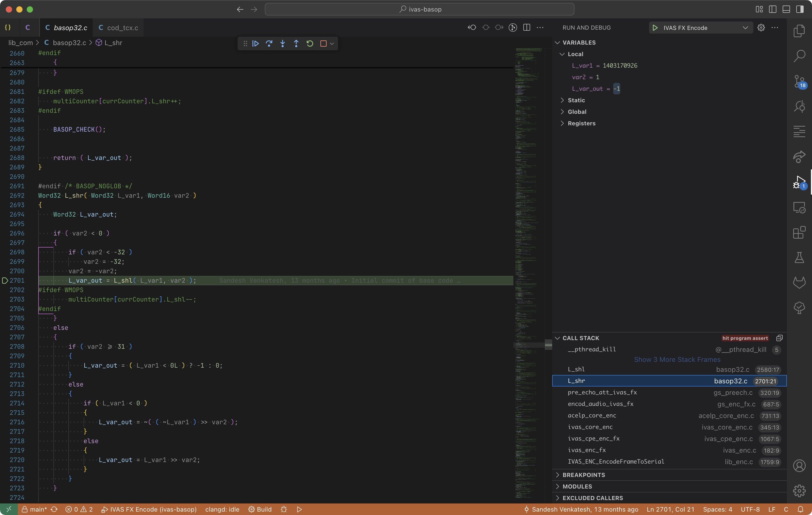This screenshot has height=515, width=812.
Task: Open Source Control in the activity bar
Action: pyautogui.click(x=799, y=81)
